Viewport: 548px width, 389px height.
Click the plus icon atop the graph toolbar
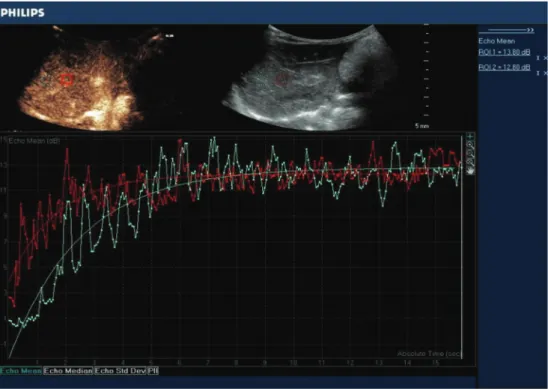click(x=470, y=137)
